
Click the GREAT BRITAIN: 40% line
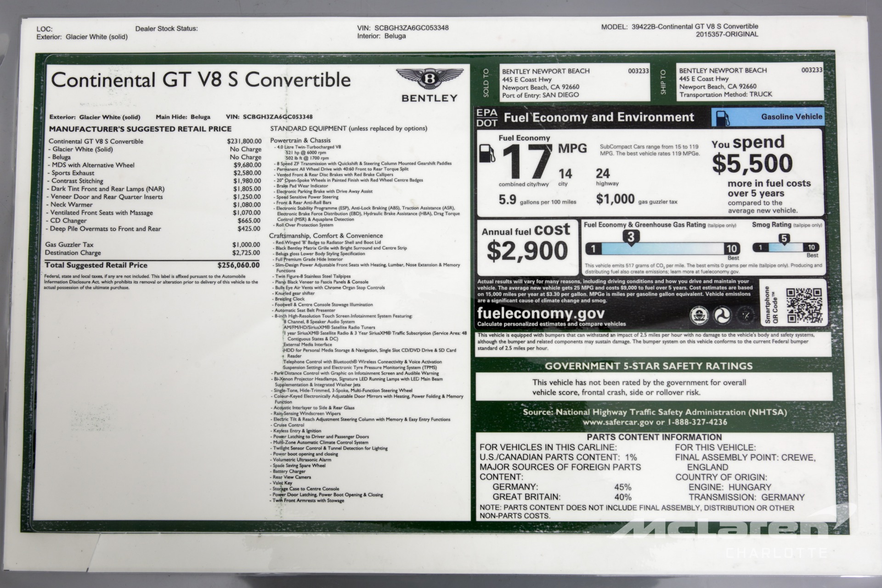(x=562, y=497)
